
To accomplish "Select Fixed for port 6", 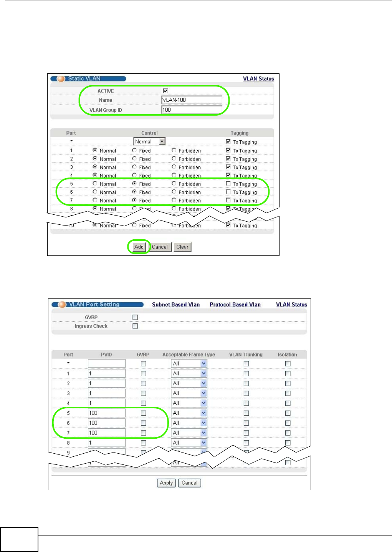I will [x=134, y=192].
